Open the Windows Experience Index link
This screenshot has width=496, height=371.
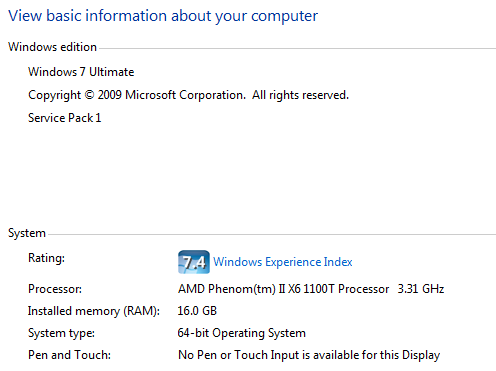coord(283,262)
